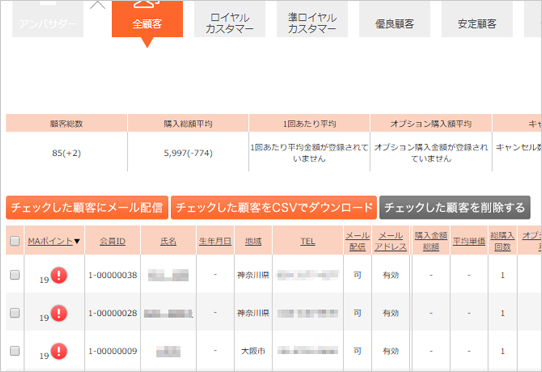Sort by MAポイント column header
This screenshot has width=542, height=372.
[50, 241]
